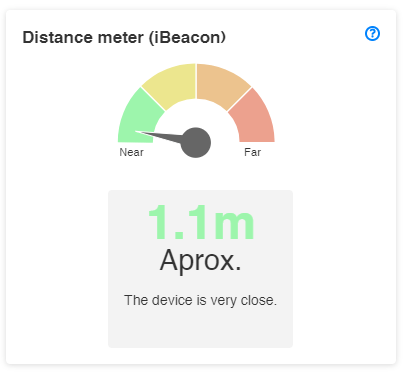The image size is (404, 373).
Task: Click the green Near gauge segment
Action: pyautogui.click(x=138, y=117)
